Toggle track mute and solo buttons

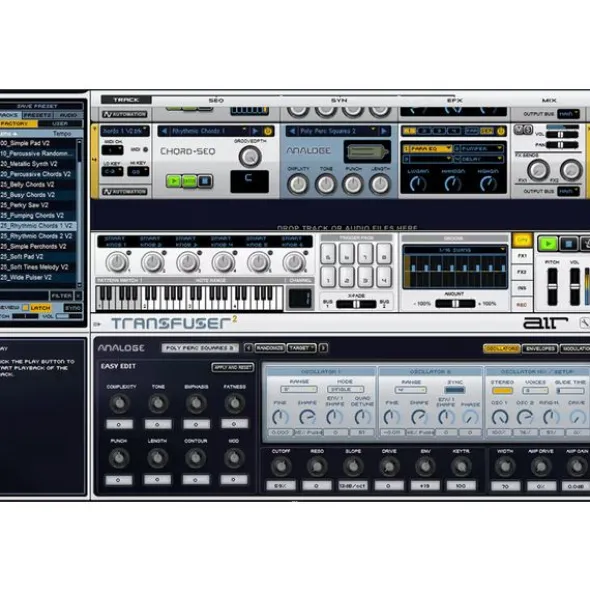(x=523, y=130)
